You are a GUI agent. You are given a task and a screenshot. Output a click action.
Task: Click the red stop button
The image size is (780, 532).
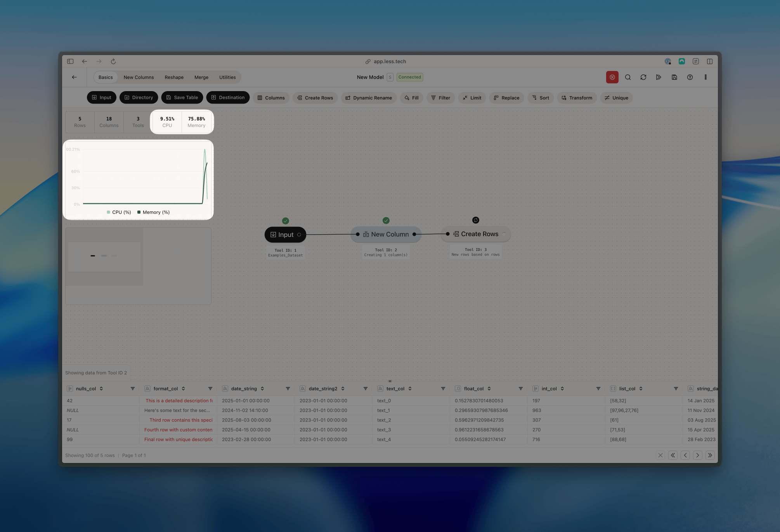coord(612,77)
